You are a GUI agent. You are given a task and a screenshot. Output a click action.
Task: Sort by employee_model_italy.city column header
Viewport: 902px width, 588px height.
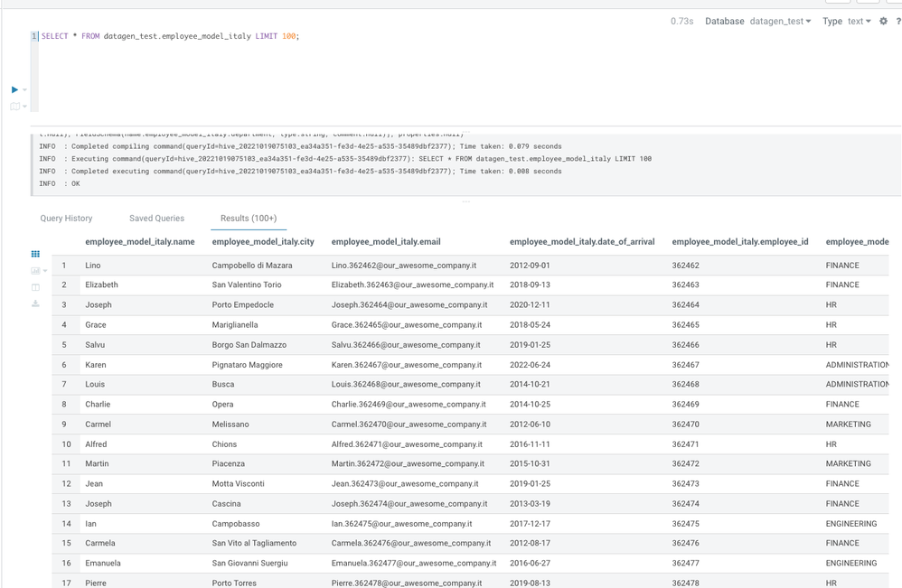click(263, 242)
